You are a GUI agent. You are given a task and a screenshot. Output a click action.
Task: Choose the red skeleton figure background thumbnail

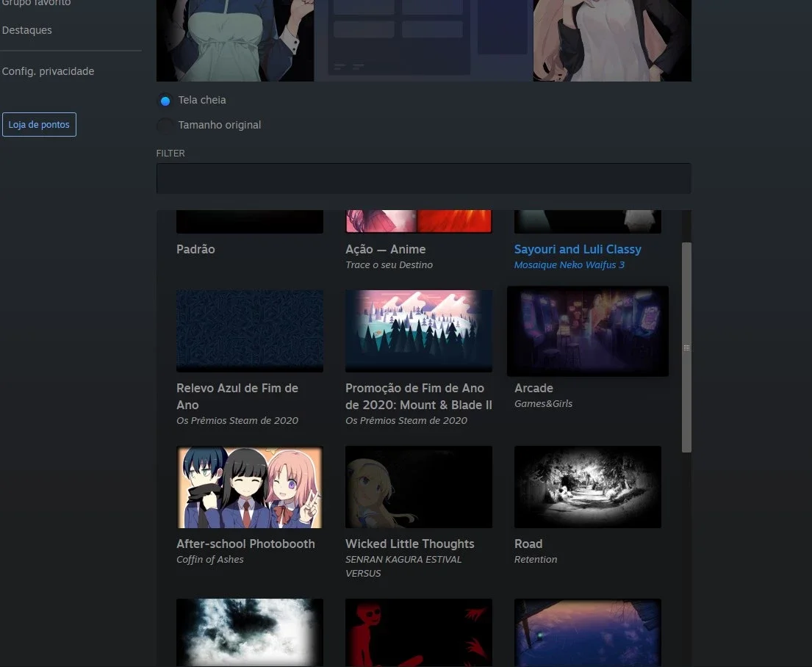[x=419, y=632]
